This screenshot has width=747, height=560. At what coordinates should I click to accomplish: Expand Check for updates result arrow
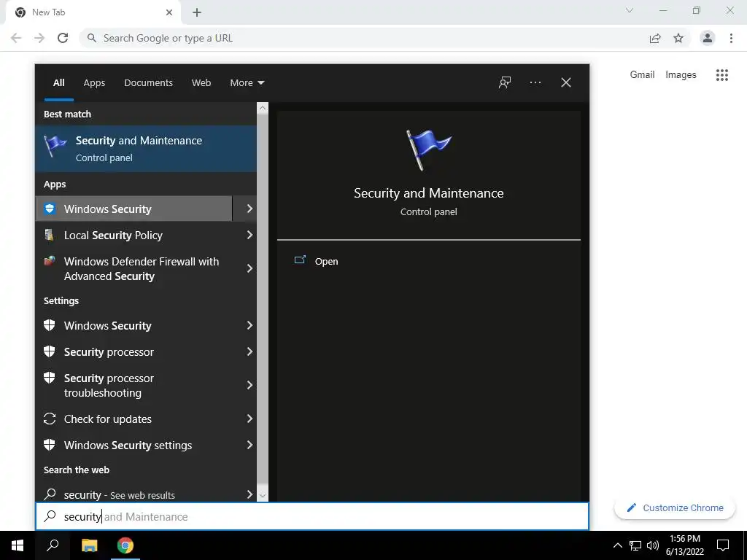(249, 419)
